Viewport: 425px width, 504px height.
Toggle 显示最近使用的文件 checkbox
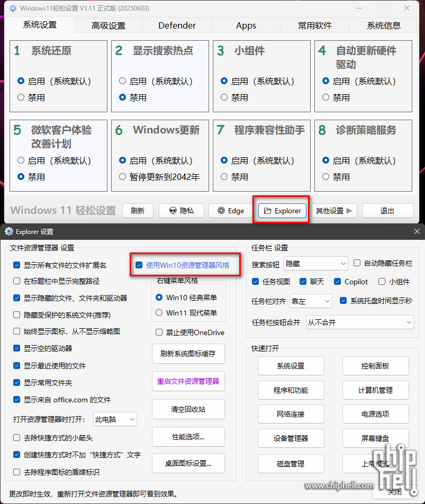coord(17,366)
